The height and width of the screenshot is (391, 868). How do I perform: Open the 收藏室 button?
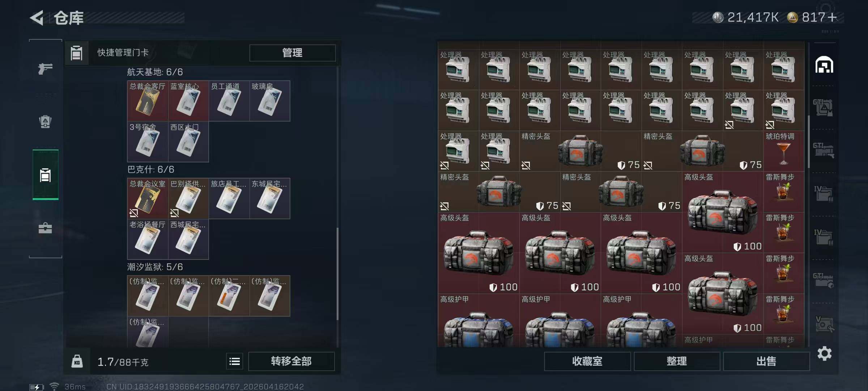click(587, 361)
